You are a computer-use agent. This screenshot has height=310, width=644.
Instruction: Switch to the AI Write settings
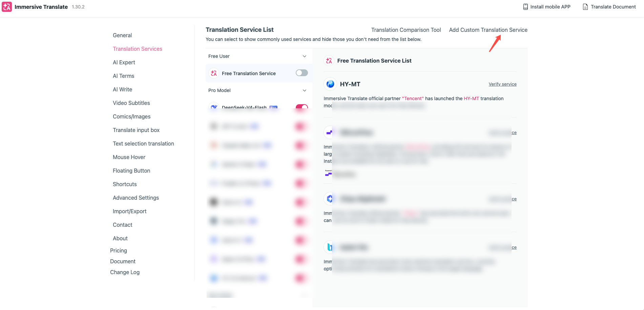[x=123, y=89]
